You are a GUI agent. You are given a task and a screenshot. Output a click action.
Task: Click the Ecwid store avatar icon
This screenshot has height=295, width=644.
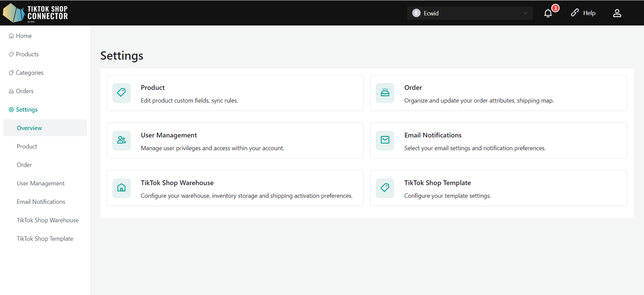(416, 13)
